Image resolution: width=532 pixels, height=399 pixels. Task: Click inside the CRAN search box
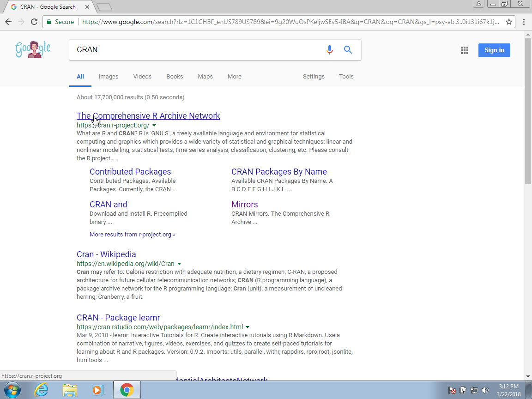point(194,50)
